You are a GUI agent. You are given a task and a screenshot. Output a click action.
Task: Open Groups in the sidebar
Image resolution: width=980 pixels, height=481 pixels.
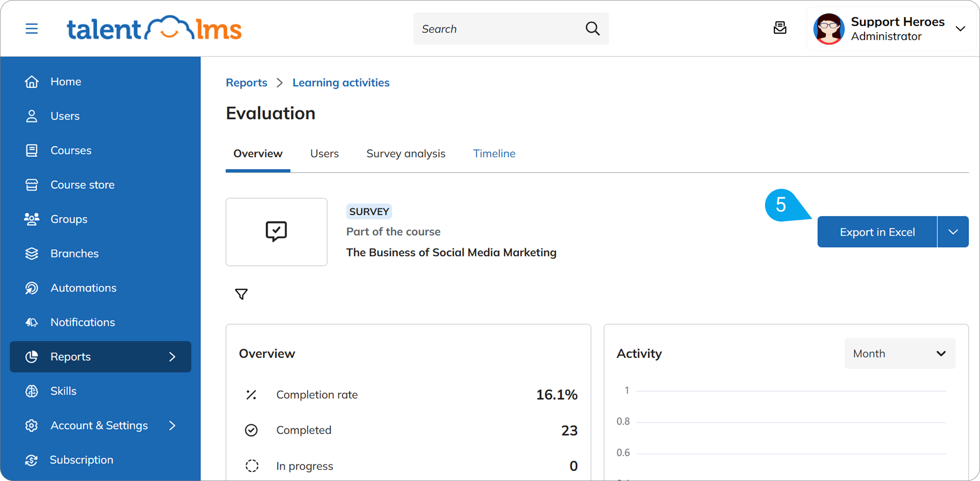[100, 219]
